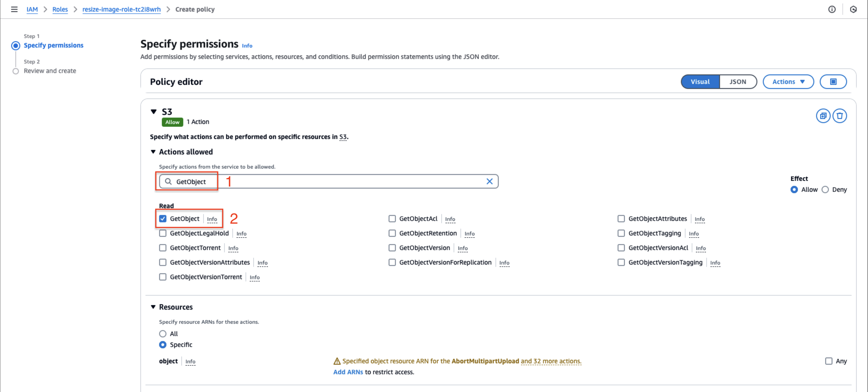Click the Create policy breadcrumb text
Screen dimensions: 868x392
195,9
